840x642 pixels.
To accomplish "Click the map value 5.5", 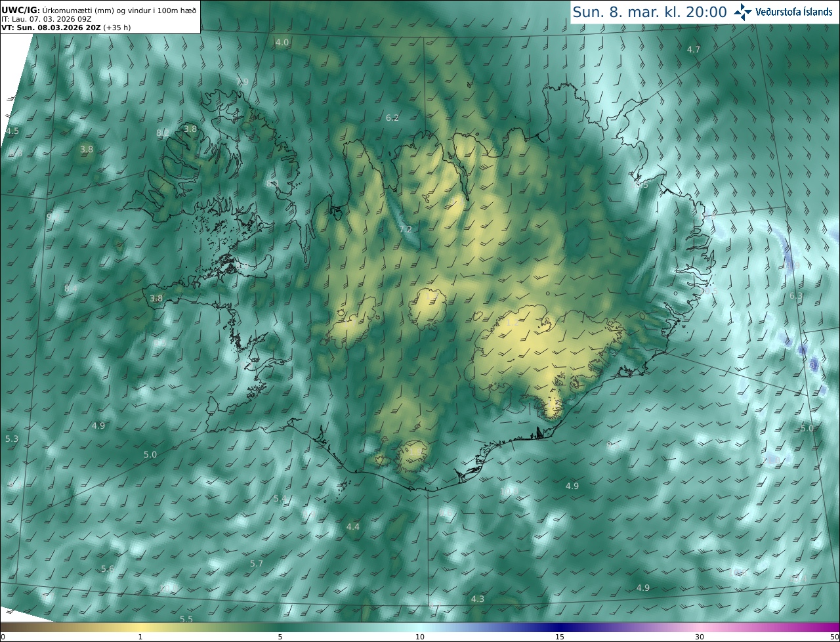I will [186, 619].
